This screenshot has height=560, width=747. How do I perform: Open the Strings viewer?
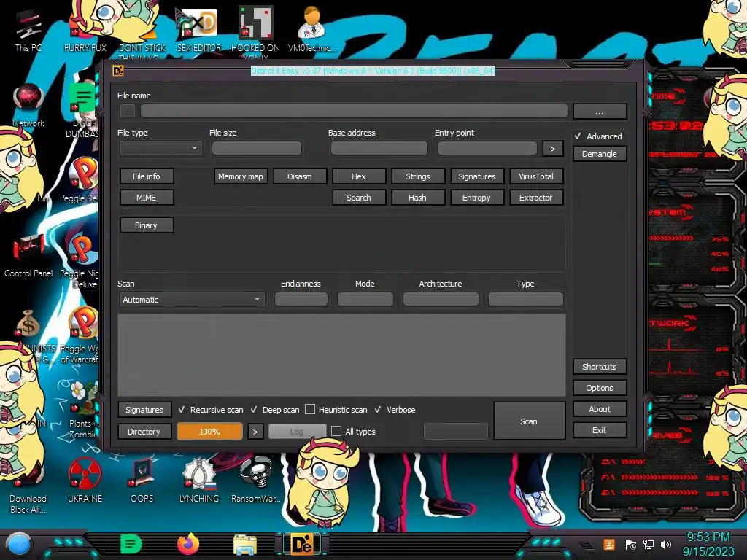tap(418, 176)
